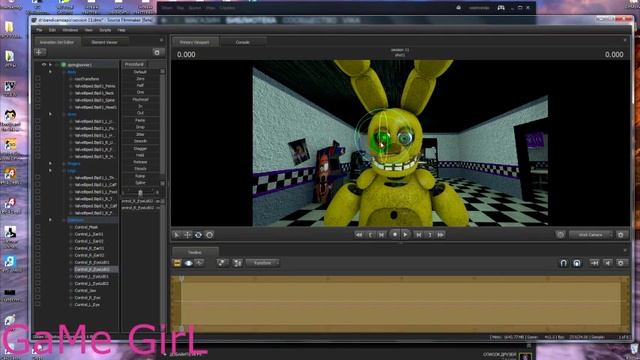
Task: Switch timeline to the Graph Editor
Action: (x=199, y=263)
